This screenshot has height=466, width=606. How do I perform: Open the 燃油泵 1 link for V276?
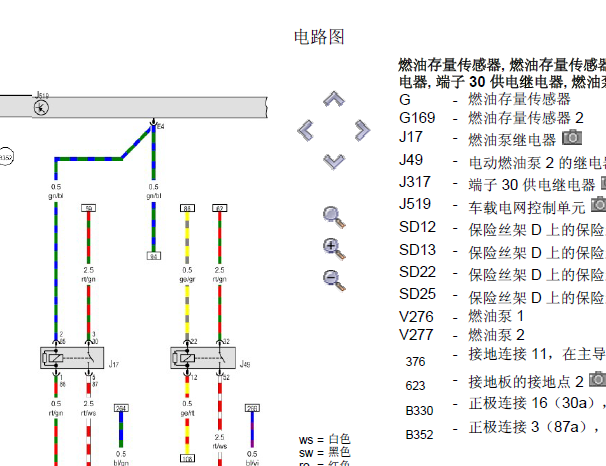[x=496, y=316]
